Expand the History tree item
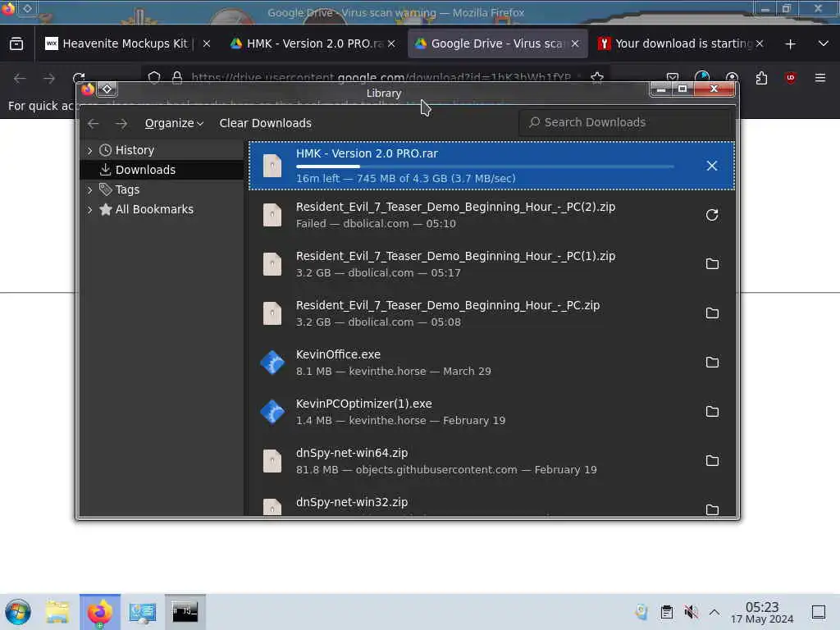The height and width of the screenshot is (630, 840). [x=89, y=151]
